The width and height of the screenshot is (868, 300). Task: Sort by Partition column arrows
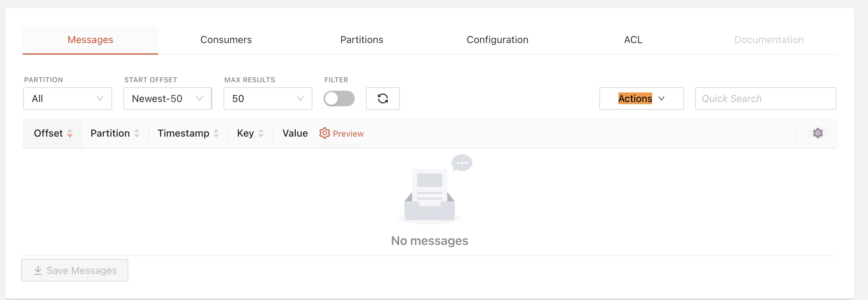pyautogui.click(x=137, y=133)
